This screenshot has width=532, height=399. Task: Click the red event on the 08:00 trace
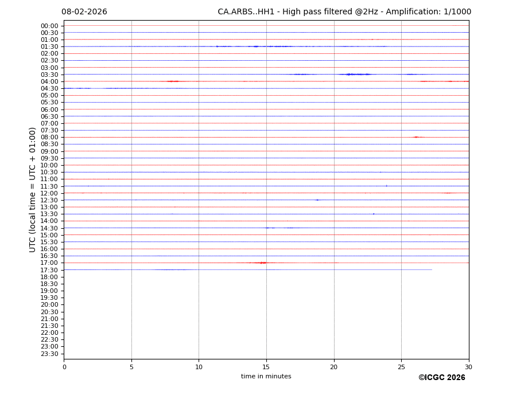click(416, 137)
